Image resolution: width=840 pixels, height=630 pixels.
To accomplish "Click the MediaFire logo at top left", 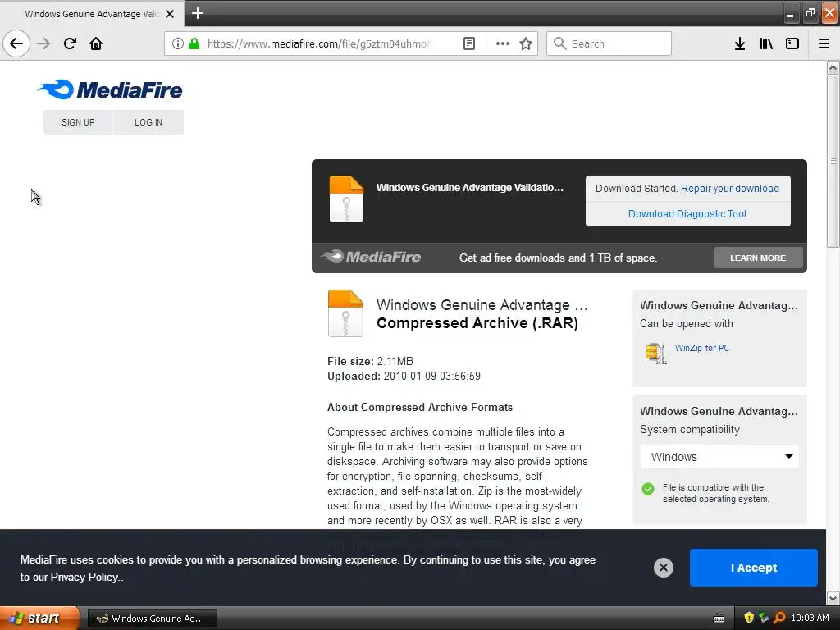I will 110,89.
